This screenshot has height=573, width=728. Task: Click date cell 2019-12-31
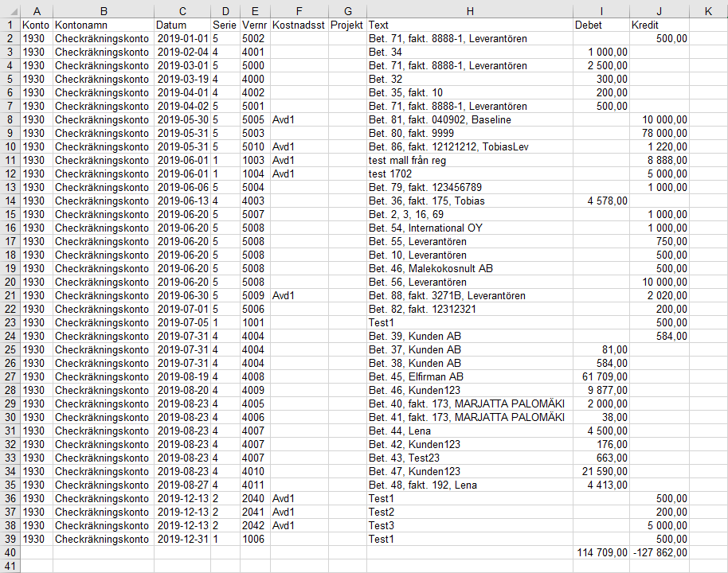pos(182,539)
